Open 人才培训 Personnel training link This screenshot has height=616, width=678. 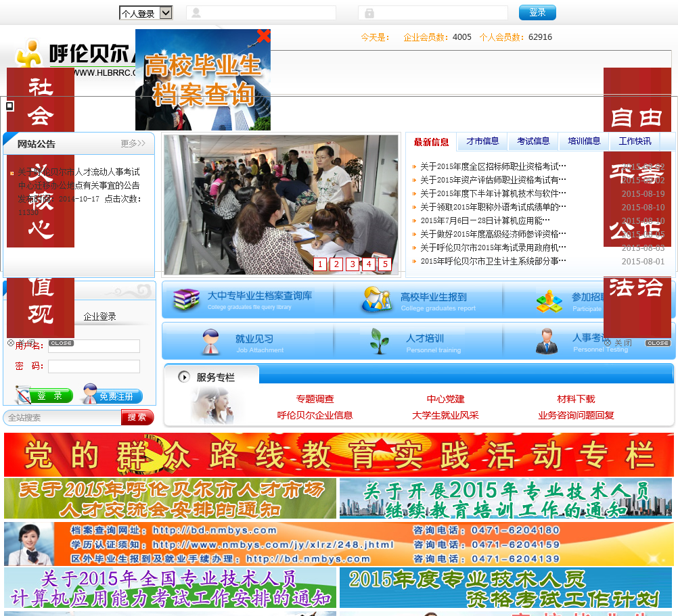pos(433,343)
